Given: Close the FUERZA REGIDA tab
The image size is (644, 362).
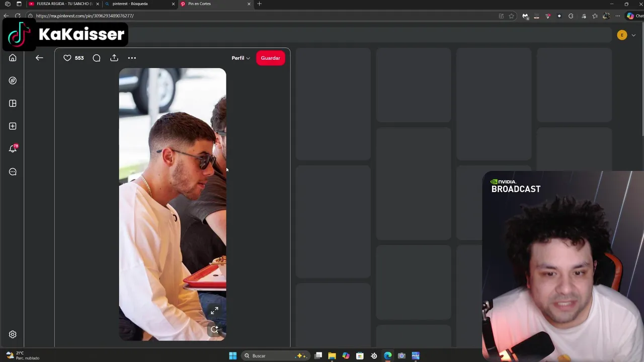Looking at the screenshot, I should click(98, 4).
